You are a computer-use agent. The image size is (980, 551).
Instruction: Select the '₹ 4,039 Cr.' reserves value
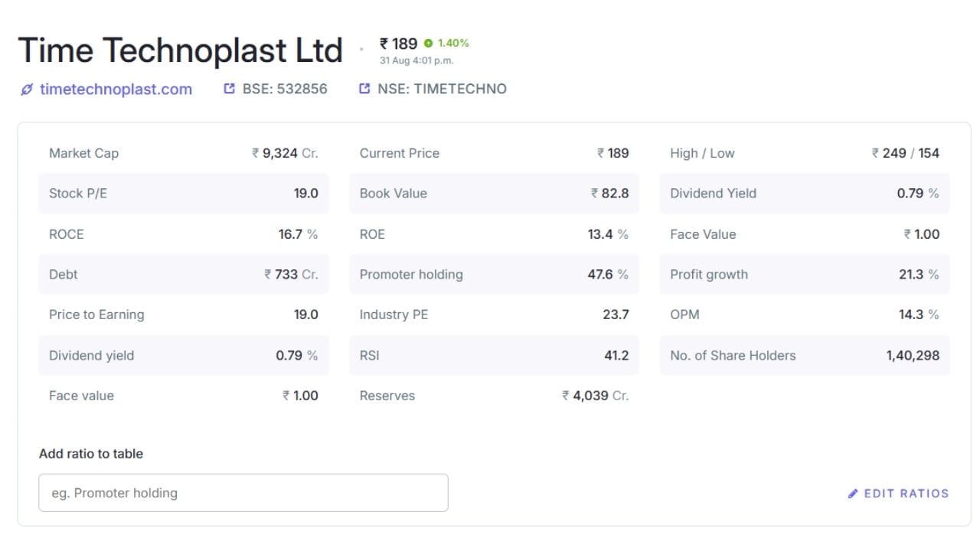pyautogui.click(x=595, y=396)
